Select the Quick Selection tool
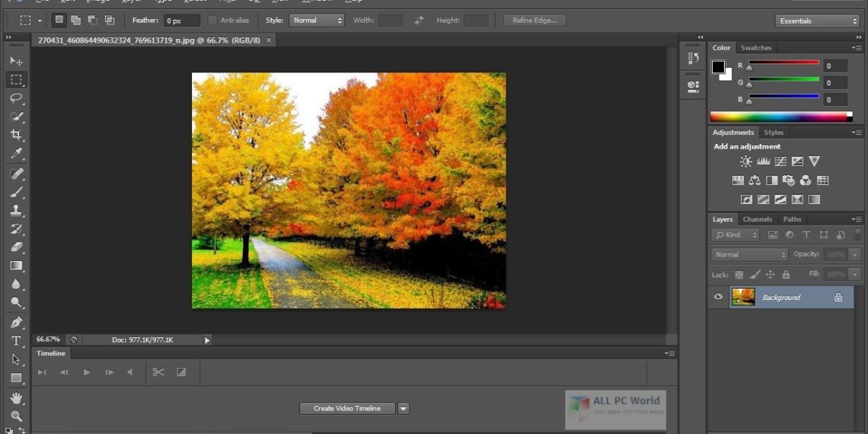This screenshot has width=868, height=434. (16, 116)
